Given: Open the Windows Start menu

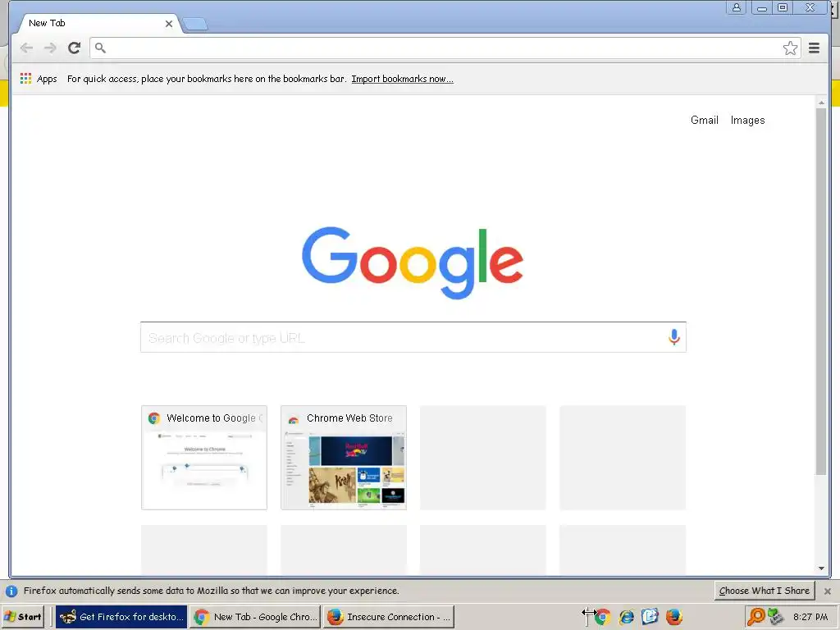Looking at the screenshot, I should tap(23, 617).
